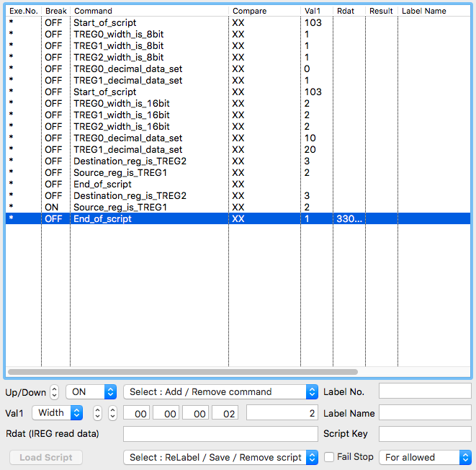This screenshot has height=470, width=476.
Task: Click the first Val1 stepper beside Width
Action: pyautogui.click(x=97, y=413)
